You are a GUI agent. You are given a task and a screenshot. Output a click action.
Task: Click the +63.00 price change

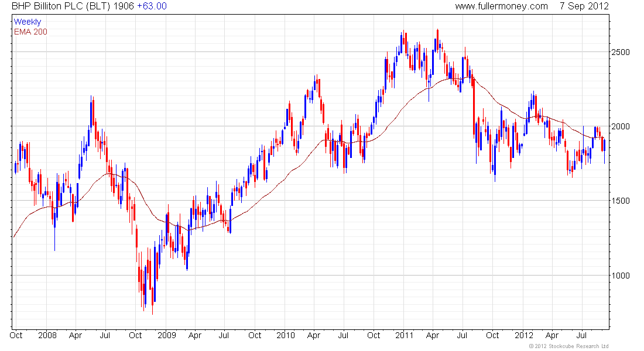152,6
